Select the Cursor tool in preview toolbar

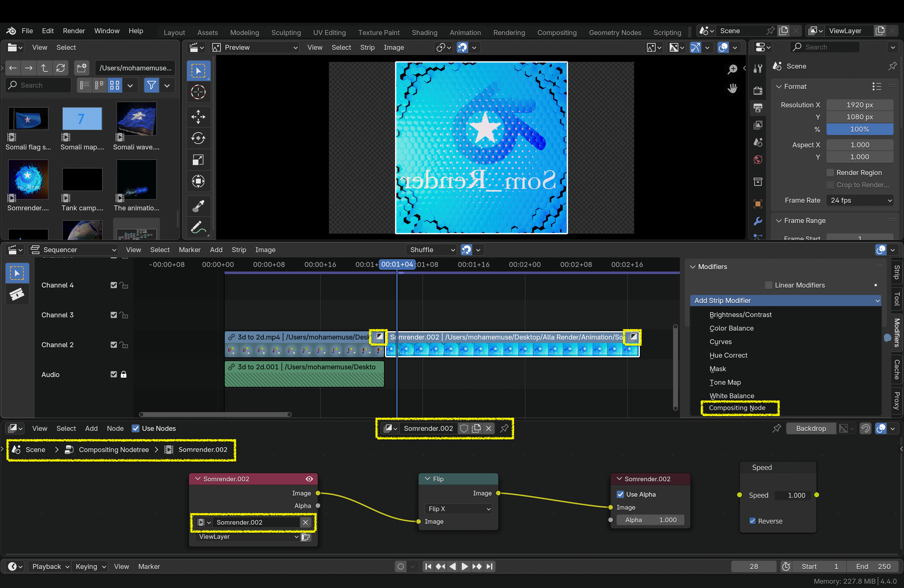click(x=198, y=92)
